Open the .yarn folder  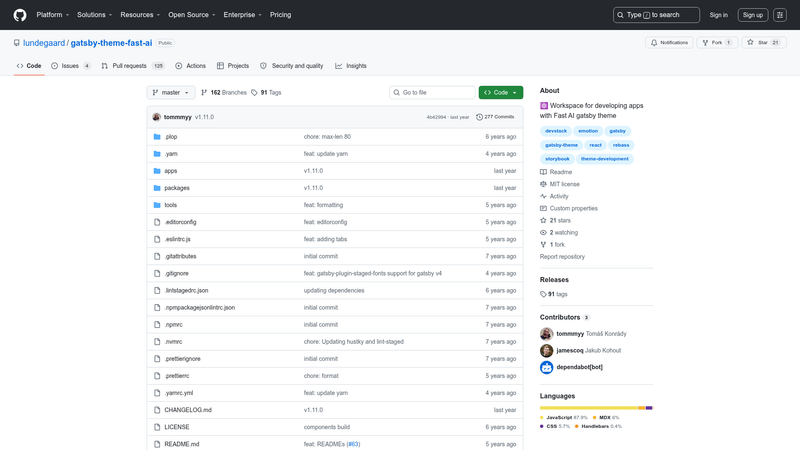coord(171,154)
